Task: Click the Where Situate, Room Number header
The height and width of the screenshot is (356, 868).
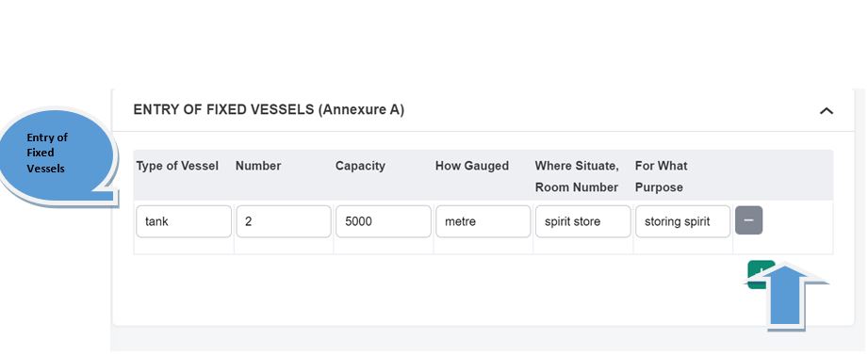Action: click(x=576, y=176)
